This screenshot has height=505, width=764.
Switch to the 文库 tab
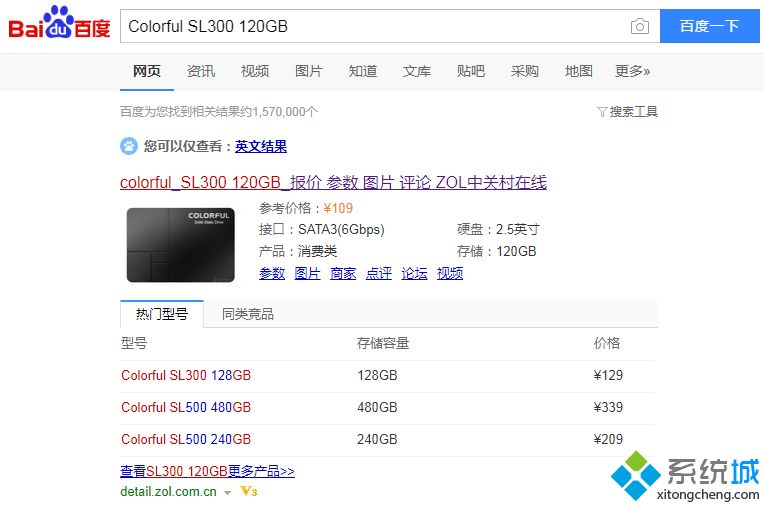coord(417,71)
